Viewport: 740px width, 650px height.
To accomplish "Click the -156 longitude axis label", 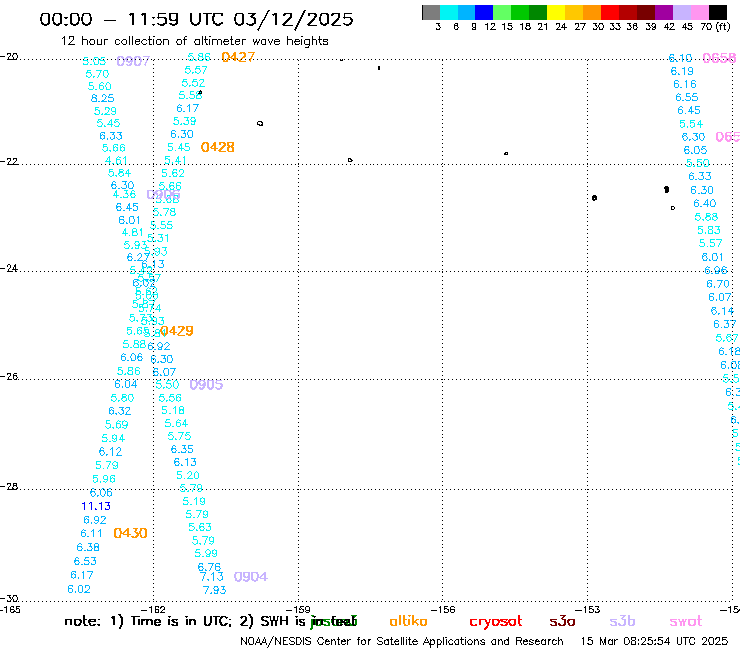I will [x=444, y=609].
